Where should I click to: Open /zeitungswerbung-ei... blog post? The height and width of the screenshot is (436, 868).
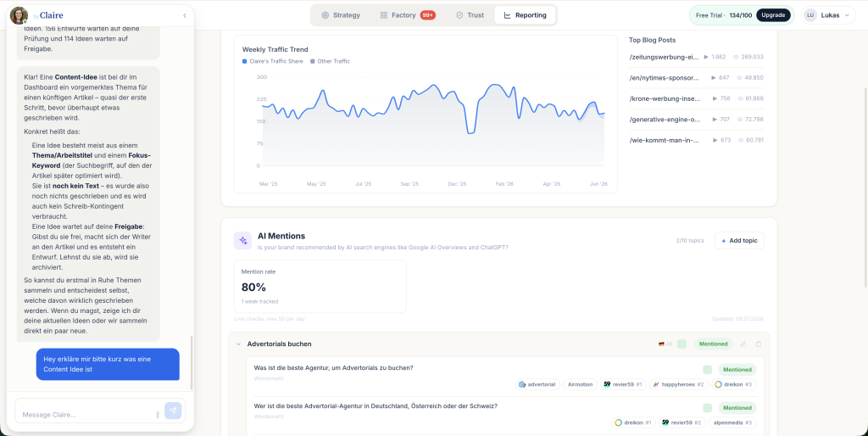(x=665, y=57)
